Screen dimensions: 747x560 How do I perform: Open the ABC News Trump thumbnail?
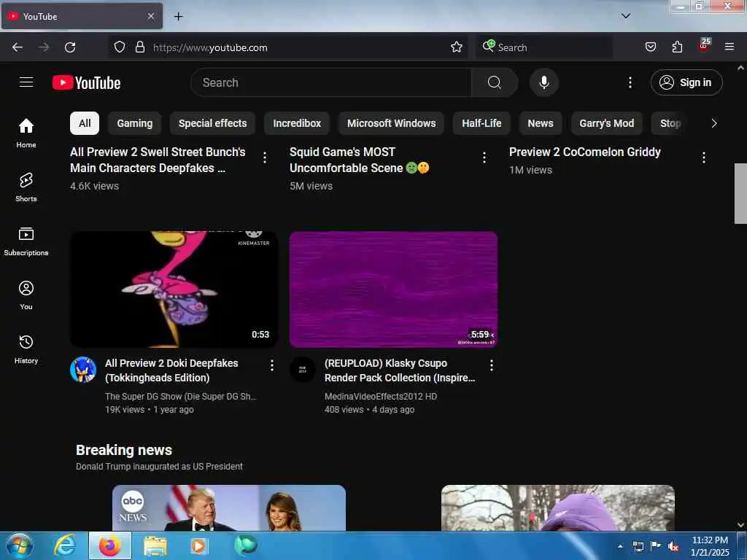click(228, 507)
